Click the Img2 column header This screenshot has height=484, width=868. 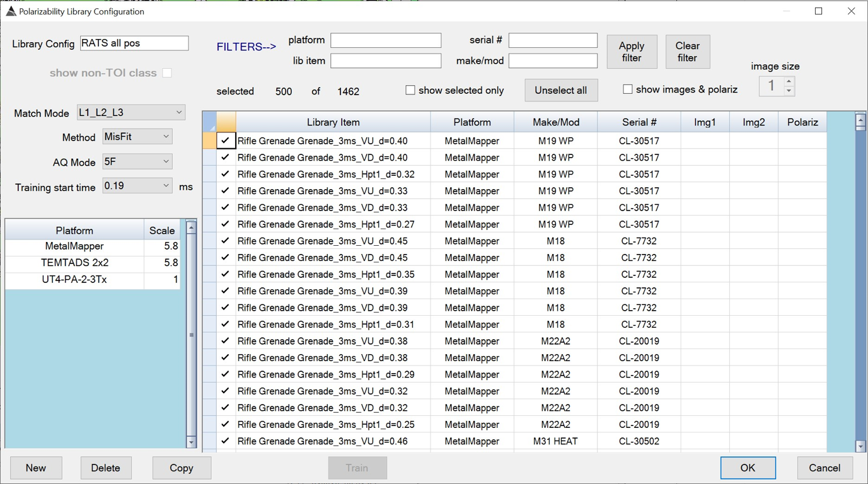754,122
